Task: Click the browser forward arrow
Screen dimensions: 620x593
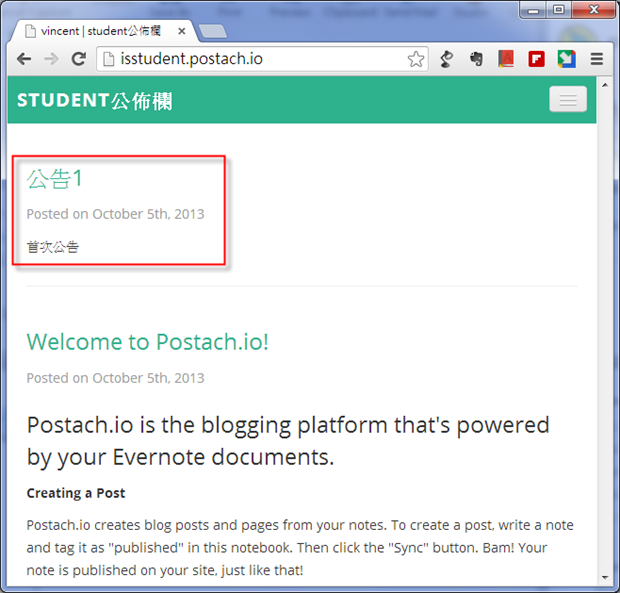Action: 51,59
